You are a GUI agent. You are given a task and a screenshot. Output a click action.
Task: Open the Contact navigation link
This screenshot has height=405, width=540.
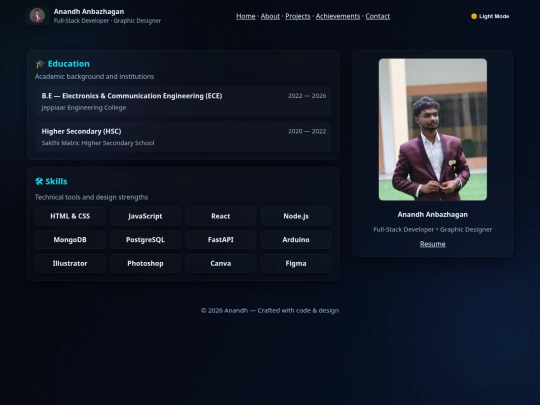pyautogui.click(x=377, y=16)
